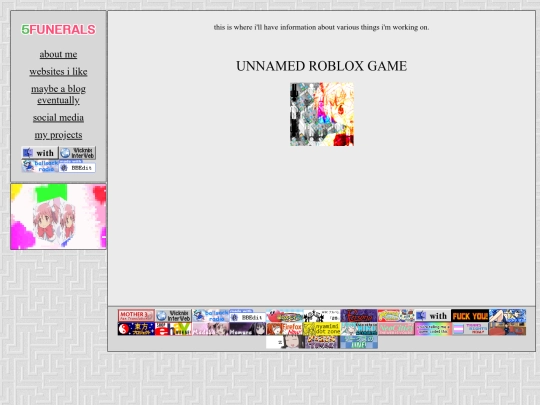Click the smiling anime face white badge
The height and width of the screenshot is (405, 540).
coord(285,342)
